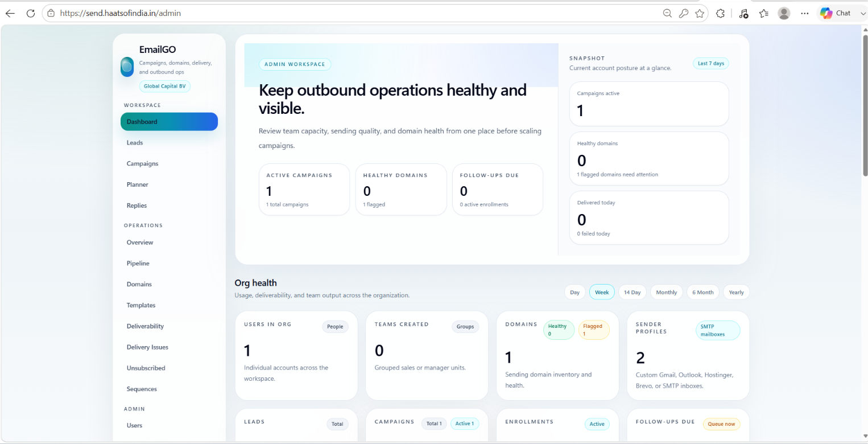Viewport: 868px width, 444px height.
Task: Open Delivery Issues page
Action: 169,347
